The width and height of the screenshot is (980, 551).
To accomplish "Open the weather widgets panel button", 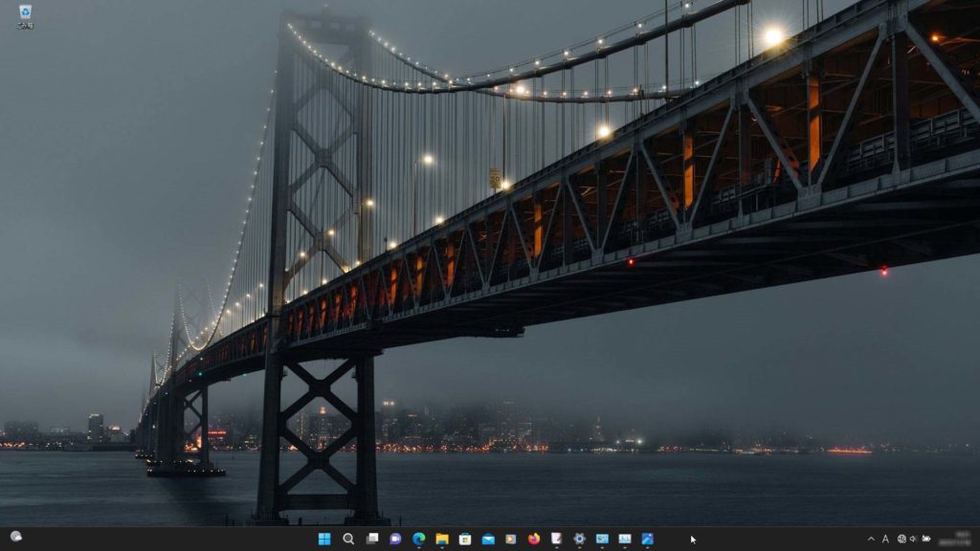I will pos(16,537).
